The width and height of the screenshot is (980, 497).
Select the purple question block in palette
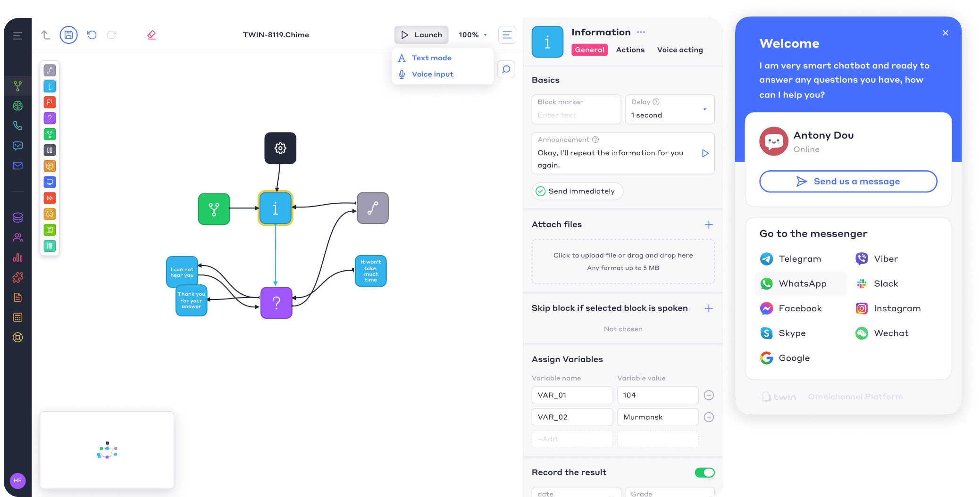click(x=50, y=118)
